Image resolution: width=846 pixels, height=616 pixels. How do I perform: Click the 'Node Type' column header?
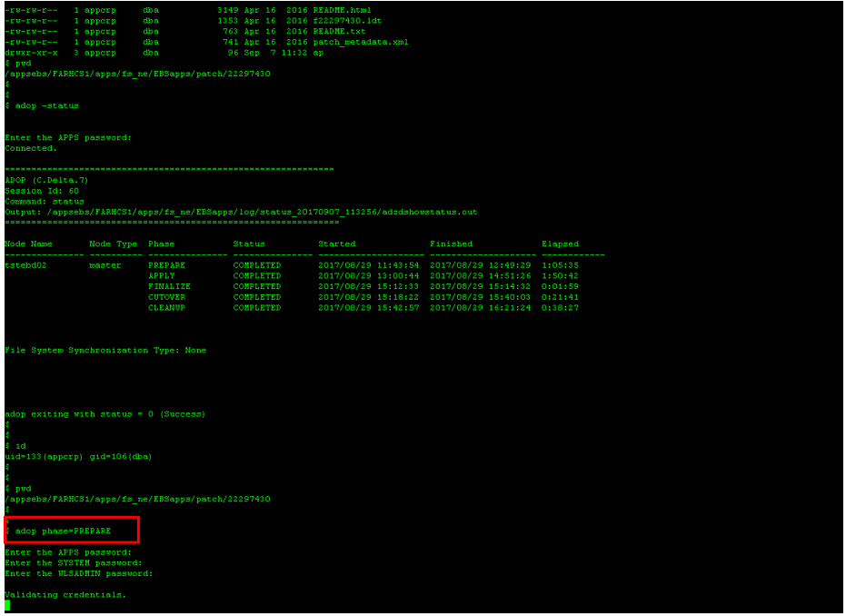click(x=114, y=243)
